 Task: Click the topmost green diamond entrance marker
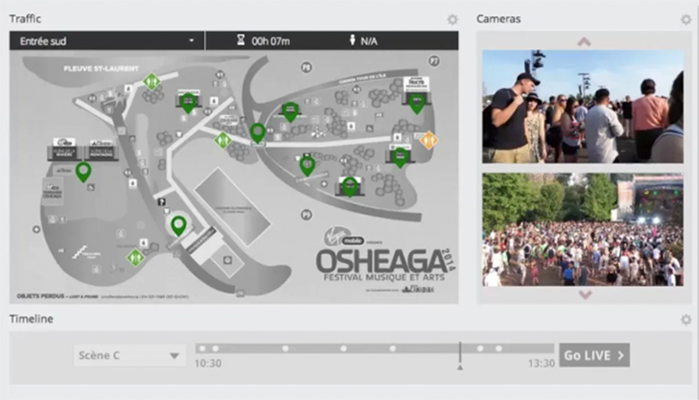151,82
